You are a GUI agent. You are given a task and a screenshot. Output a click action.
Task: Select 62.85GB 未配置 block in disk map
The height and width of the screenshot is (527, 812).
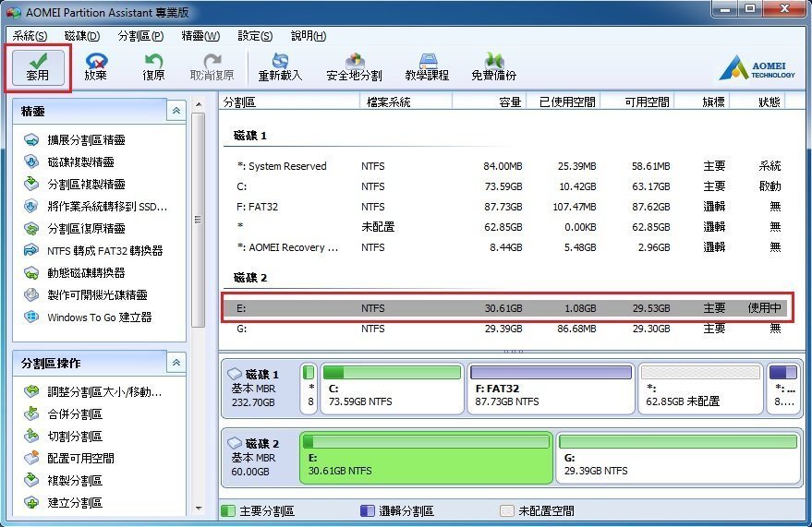(x=700, y=389)
